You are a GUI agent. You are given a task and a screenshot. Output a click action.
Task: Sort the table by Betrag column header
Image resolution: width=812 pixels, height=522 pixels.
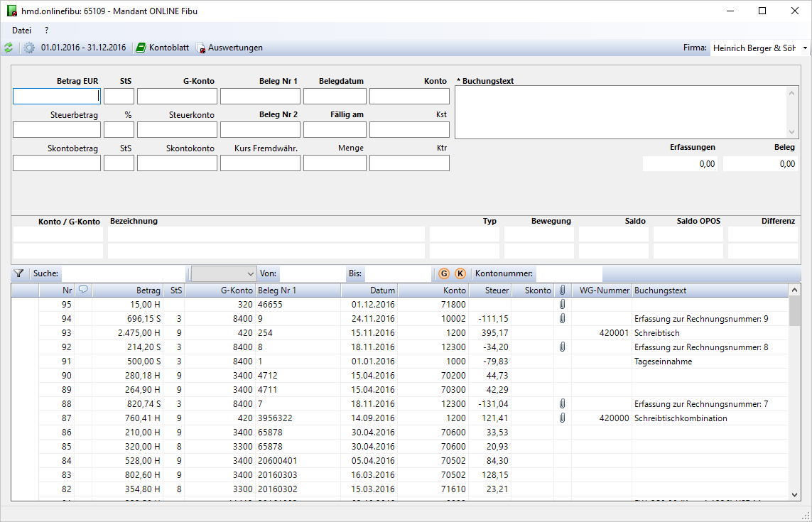tap(128, 290)
